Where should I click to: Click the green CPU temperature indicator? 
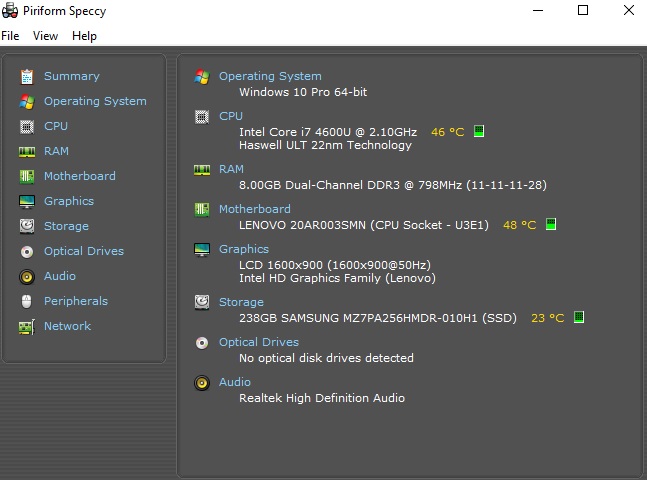[x=479, y=132]
